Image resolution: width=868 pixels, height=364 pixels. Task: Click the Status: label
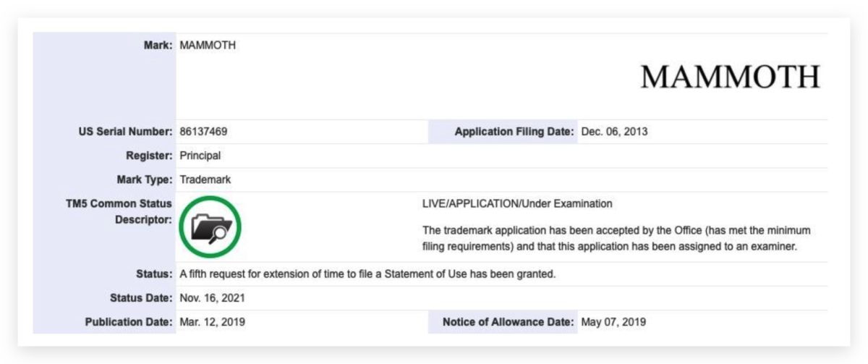[x=154, y=274]
